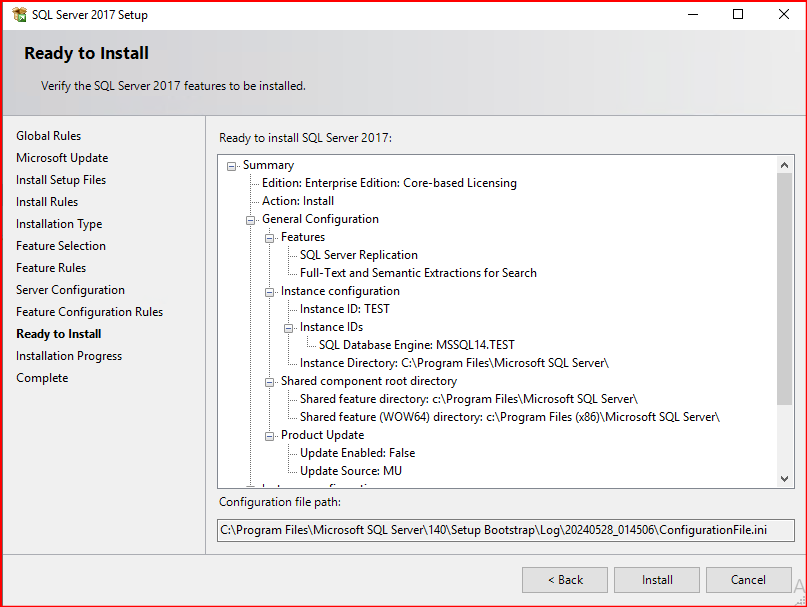This screenshot has width=807, height=607.
Task: Select the Instance IDs label
Action: [x=331, y=327]
